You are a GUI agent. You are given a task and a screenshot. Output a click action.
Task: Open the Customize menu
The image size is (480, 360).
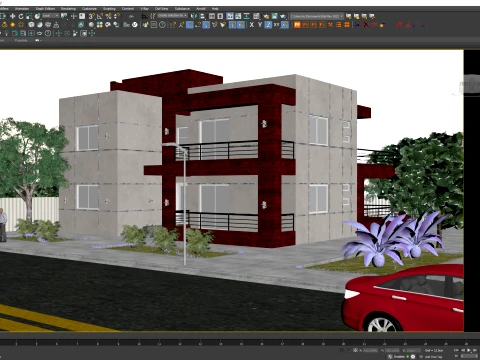pos(89,8)
